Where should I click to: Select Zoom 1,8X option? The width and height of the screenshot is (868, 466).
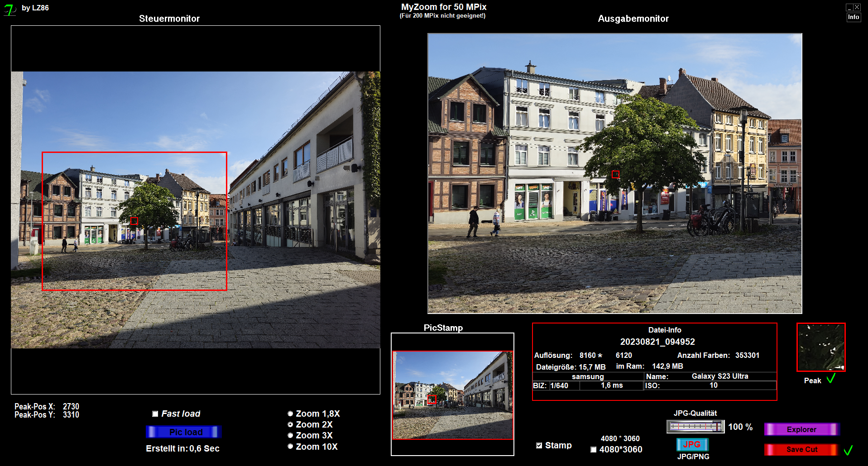click(290, 414)
